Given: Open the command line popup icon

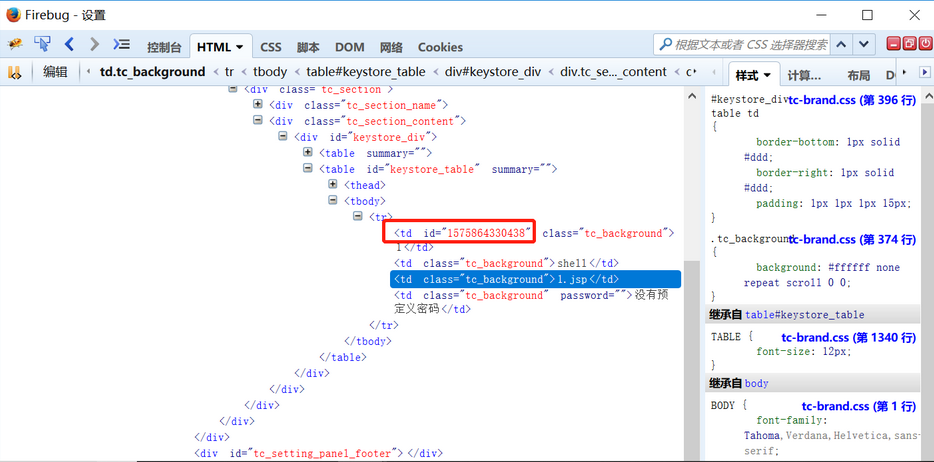Looking at the screenshot, I should [122, 44].
